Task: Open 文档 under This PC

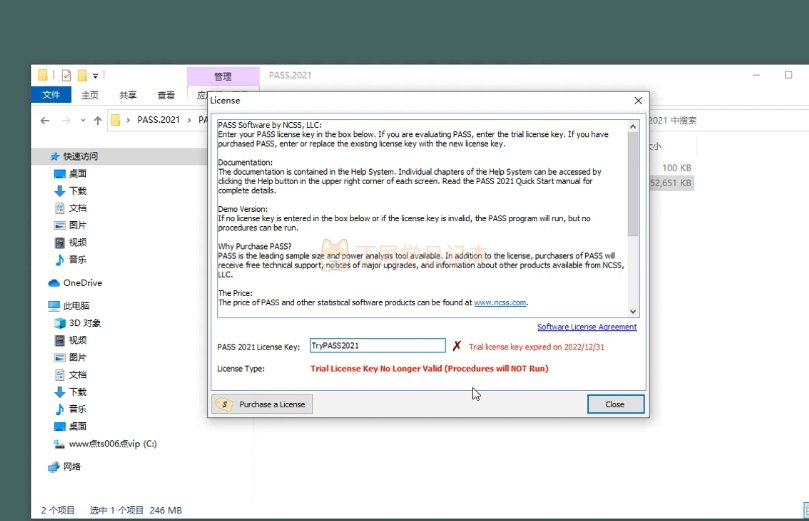Action: (x=78, y=375)
